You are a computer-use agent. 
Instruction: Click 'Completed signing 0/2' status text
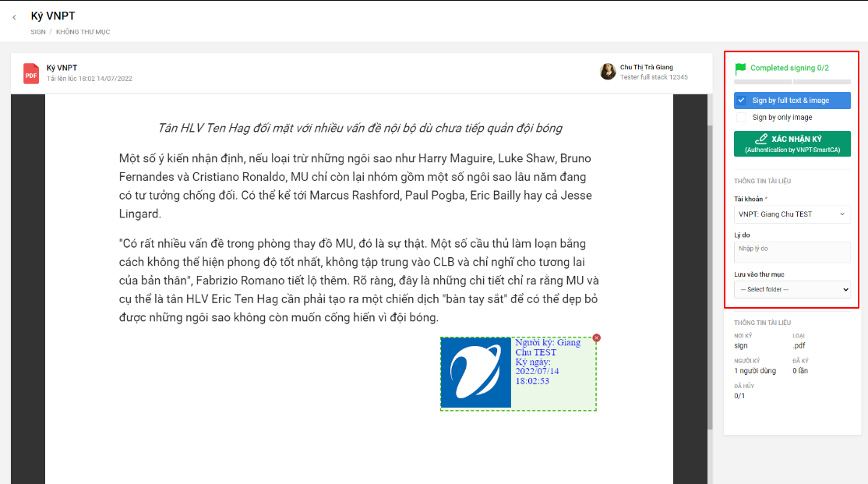tap(789, 68)
